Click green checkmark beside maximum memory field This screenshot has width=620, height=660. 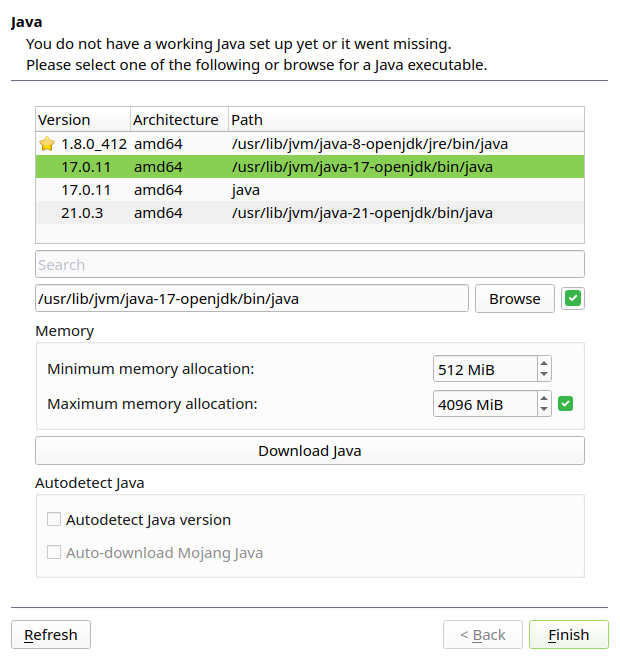tap(565, 404)
